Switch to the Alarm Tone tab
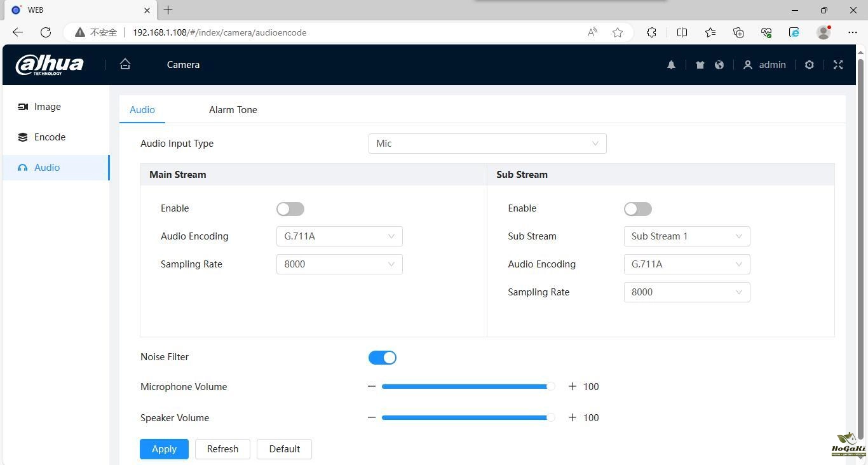Viewport: 868px width, 465px height. tap(233, 110)
